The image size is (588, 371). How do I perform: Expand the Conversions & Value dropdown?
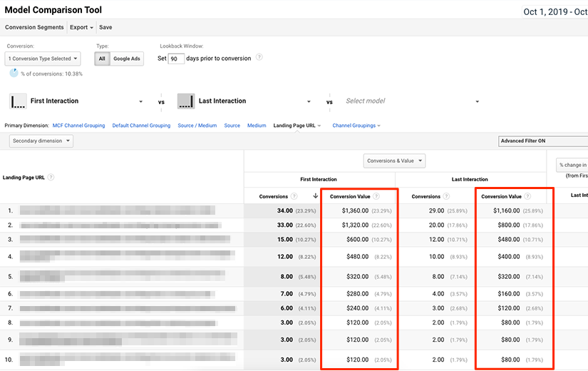point(395,161)
